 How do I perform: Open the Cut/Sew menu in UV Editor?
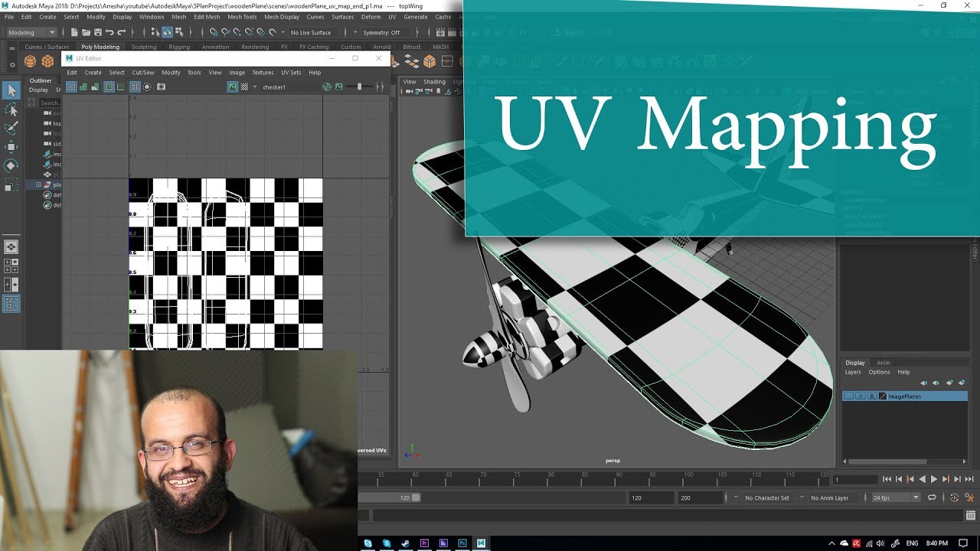click(143, 73)
